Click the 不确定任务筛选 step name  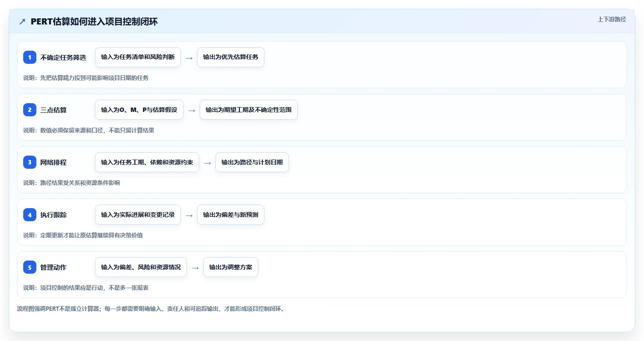(63, 57)
